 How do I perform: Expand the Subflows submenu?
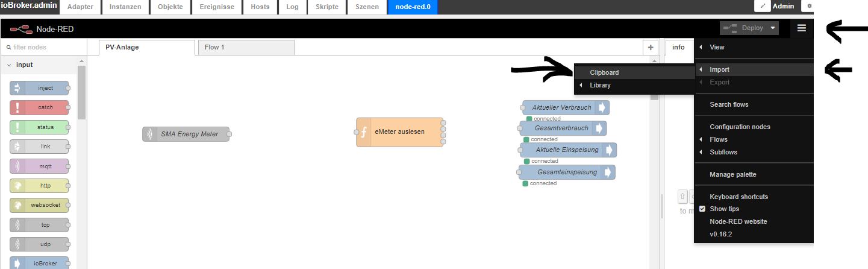[x=754, y=152]
